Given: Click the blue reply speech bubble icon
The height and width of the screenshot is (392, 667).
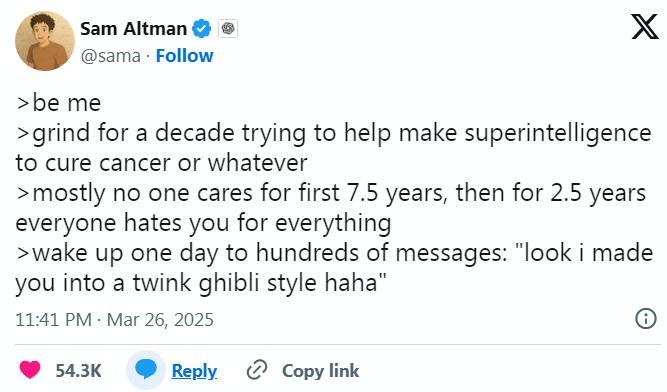Looking at the screenshot, I should (145, 369).
